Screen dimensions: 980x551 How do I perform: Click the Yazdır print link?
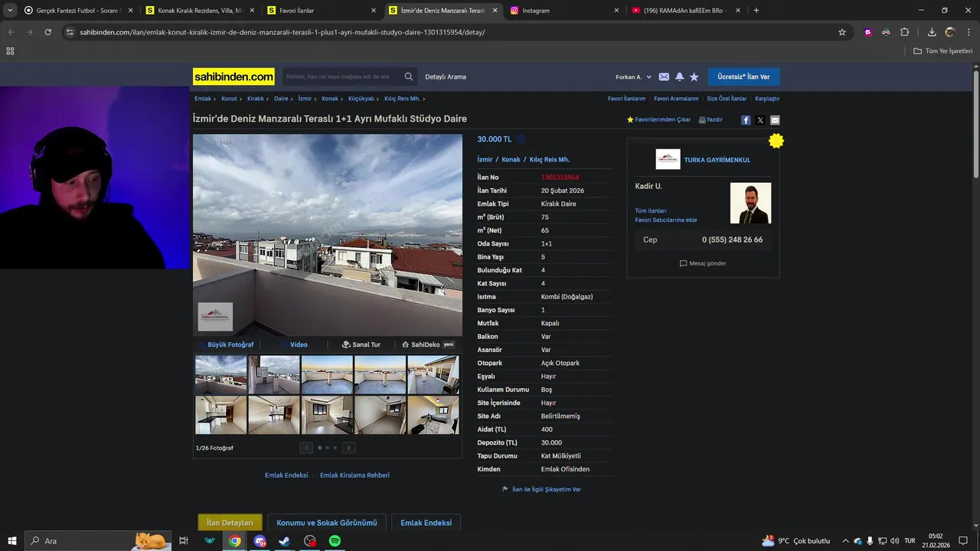click(710, 119)
